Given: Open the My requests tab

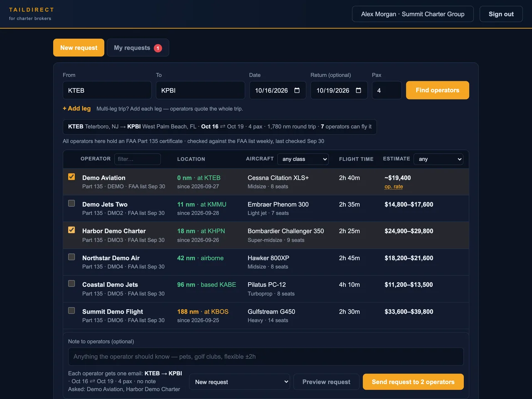Looking at the screenshot, I should (138, 48).
